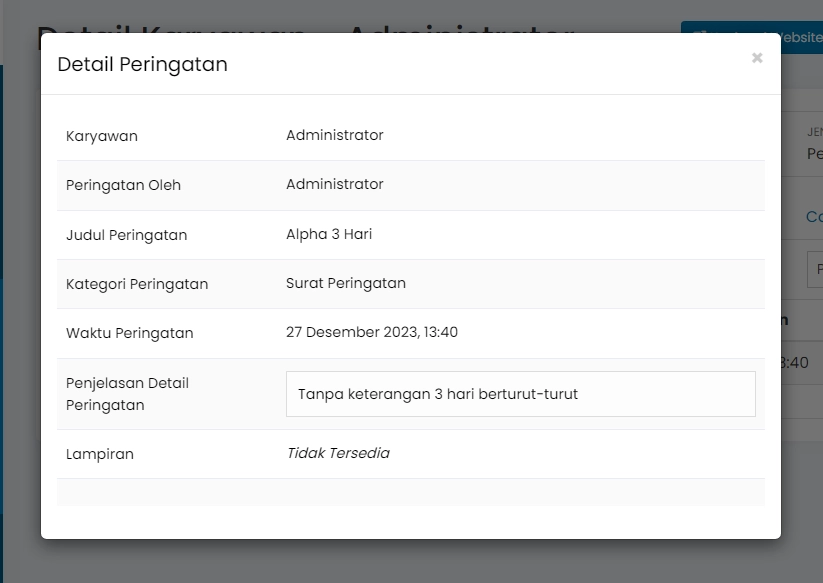Close the Detail Peringatan dialog
This screenshot has height=583, width=823.
pyautogui.click(x=757, y=58)
